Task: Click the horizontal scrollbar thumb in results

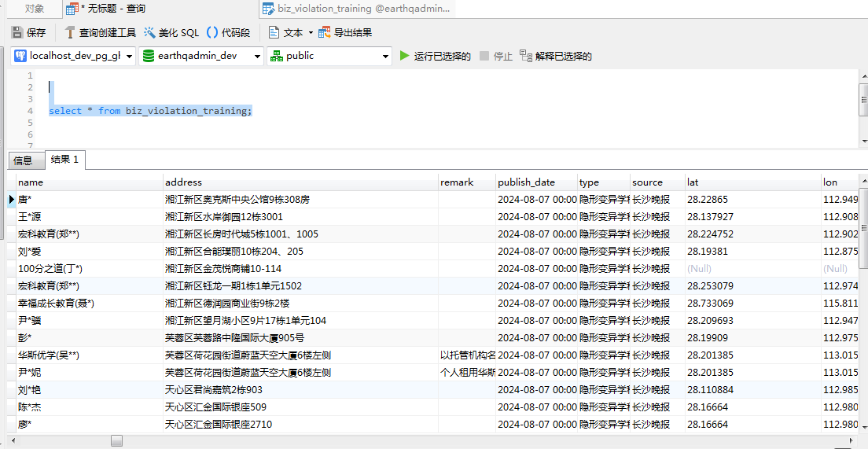Action: coord(116,440)
